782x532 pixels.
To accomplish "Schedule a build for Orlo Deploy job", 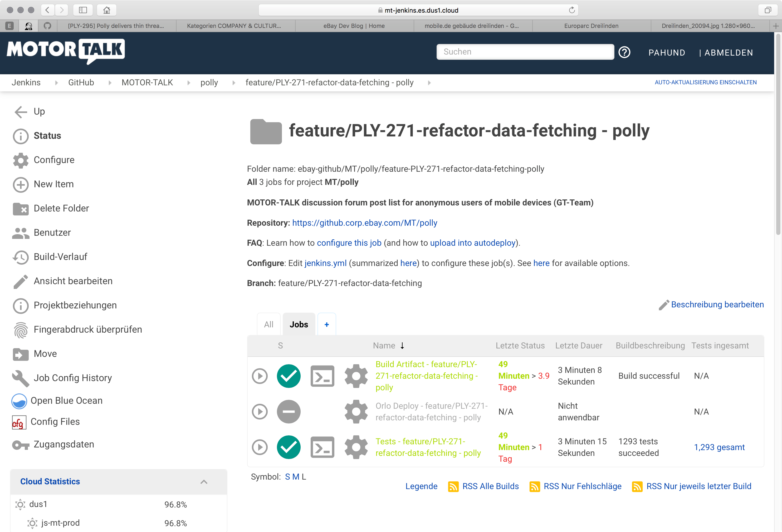I will click(x=260, y=412).
